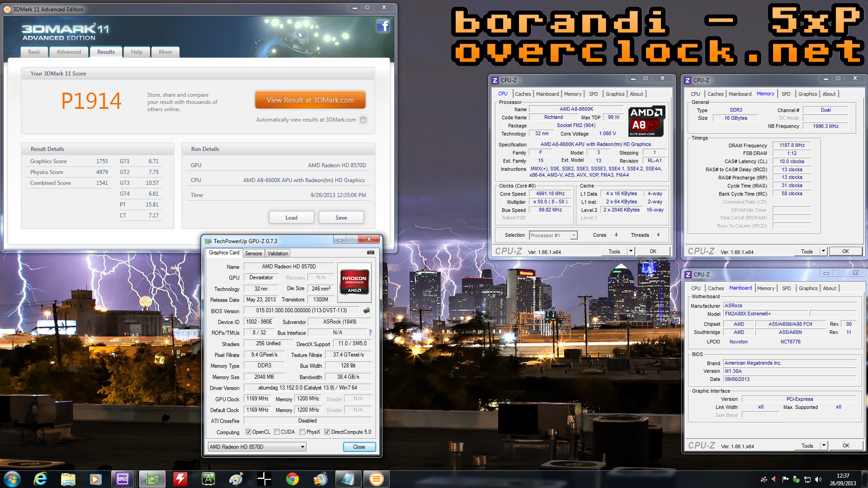Switch to the Basic tab in 3DMark
This screenshot has height=488, width=868.
pos(34,52)
